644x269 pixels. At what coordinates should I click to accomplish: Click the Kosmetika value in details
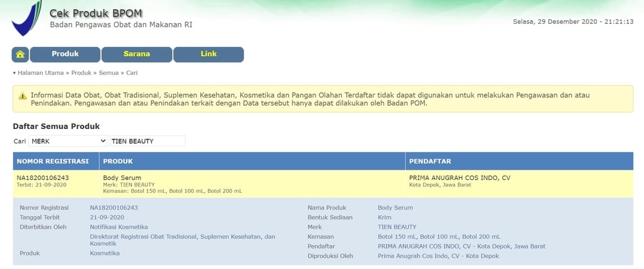[x=105, y=254]
